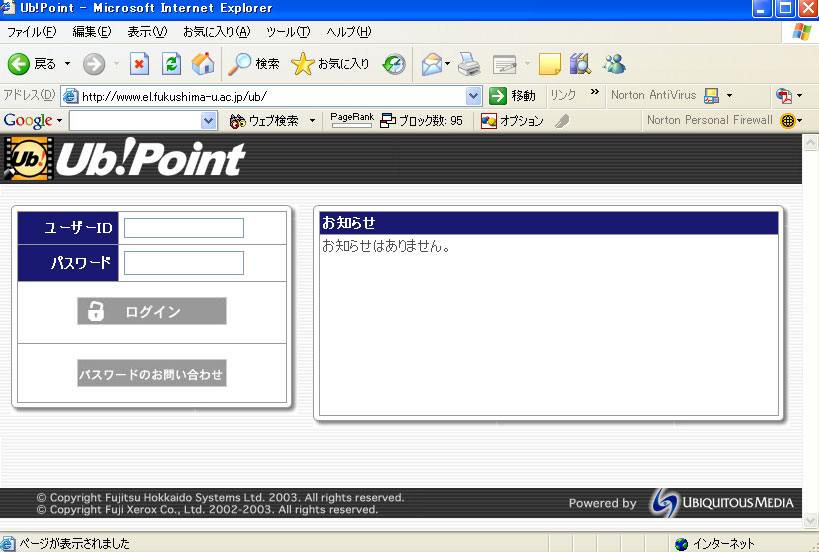
Task: Stop page loading with red X icon
Action: click(139, 64)
